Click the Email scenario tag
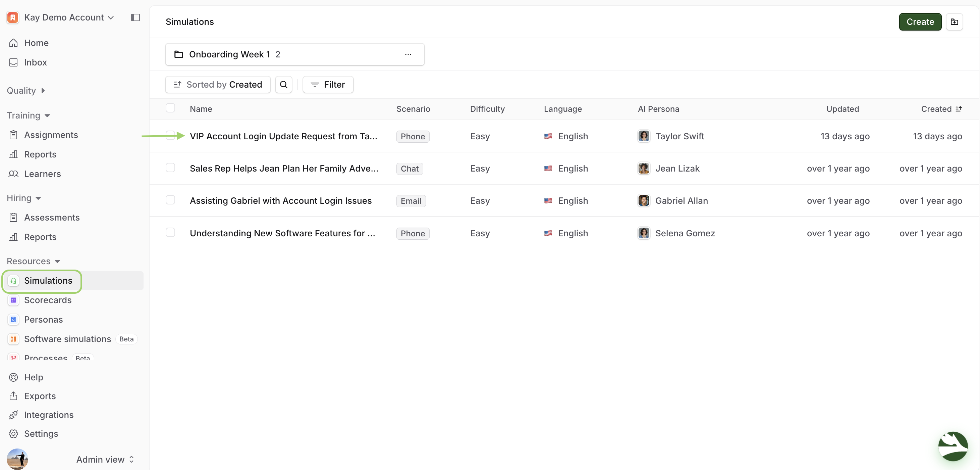This screenshot has width=980, height=470. (x=411, y=201)
